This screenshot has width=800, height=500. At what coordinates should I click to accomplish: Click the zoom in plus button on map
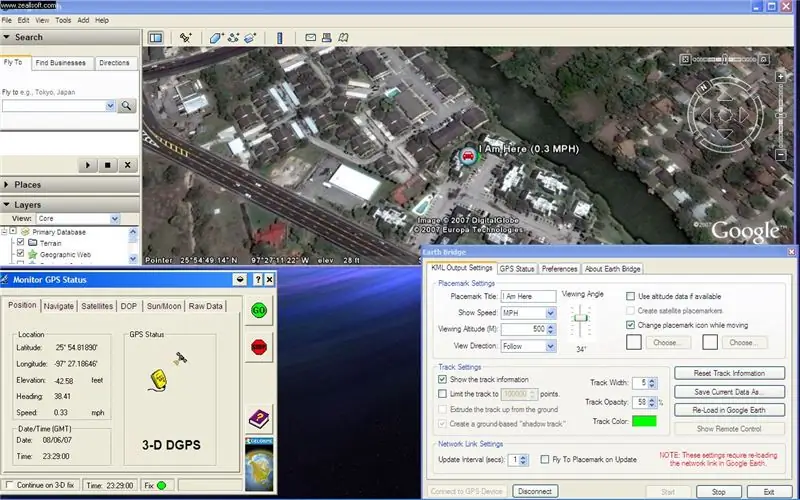(x=780, y=77)
